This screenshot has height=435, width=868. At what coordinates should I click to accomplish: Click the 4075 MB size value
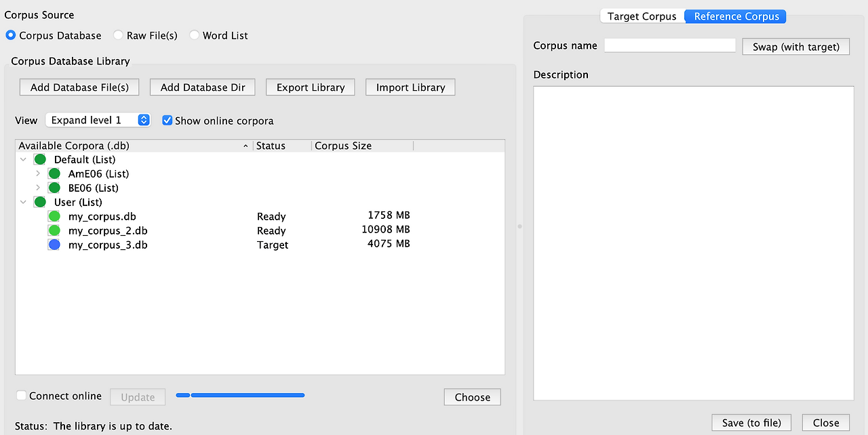pyautogui.click(x=389, y=244)
